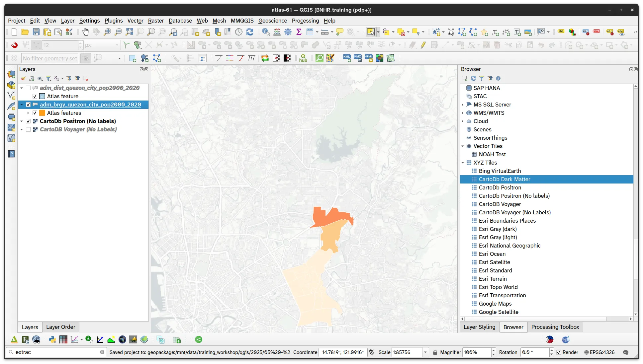Image resolution: width=643 pixels, height=364 pixels.
Task: Open the Processing menu
Action: click(305, 21)
